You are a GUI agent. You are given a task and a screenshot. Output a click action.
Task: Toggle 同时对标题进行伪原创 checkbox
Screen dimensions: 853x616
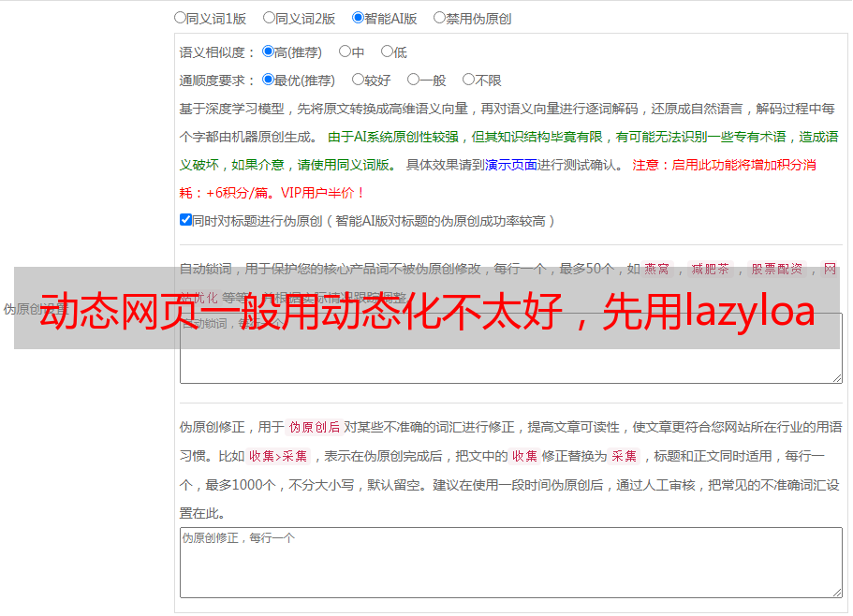click(x=185, y=220)
